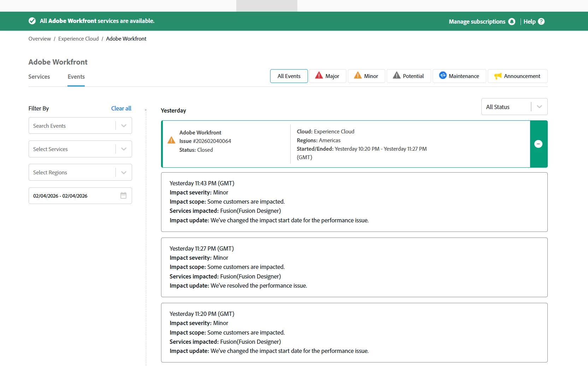The height and width of the screenshot is (366, 588).
Task: Click the green checkmark status icon
Action: pyautogui.click(x=32, y=21)
